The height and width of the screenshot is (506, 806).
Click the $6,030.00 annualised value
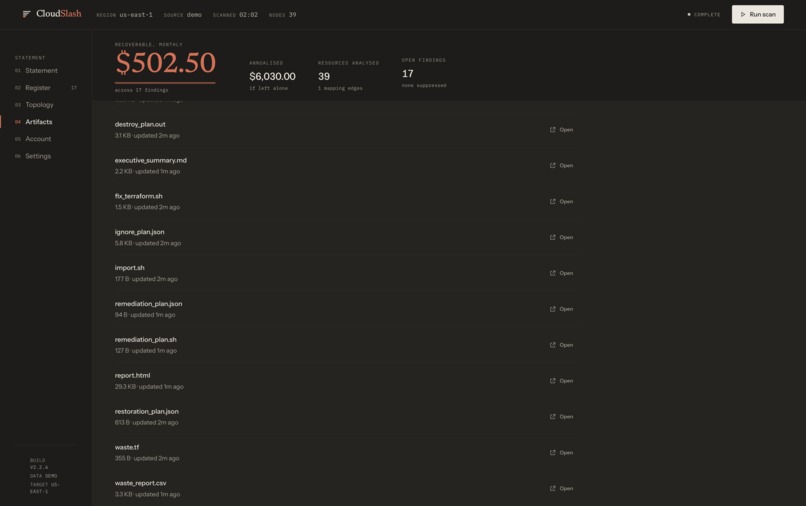click(272, 77)
